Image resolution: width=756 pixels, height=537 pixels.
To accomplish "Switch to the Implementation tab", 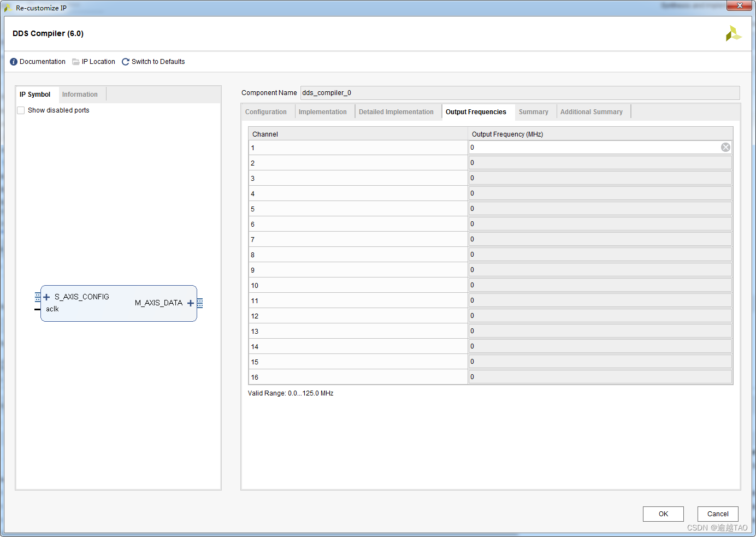I will (323, 112).
